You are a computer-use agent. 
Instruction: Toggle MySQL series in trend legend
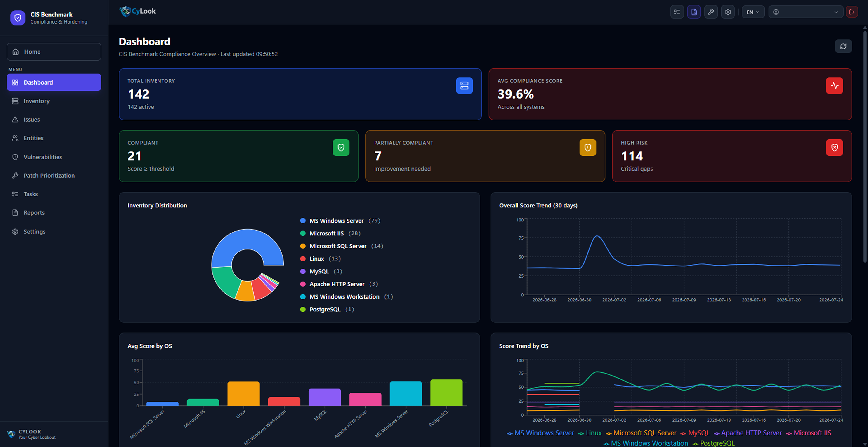tap(695, 433)
